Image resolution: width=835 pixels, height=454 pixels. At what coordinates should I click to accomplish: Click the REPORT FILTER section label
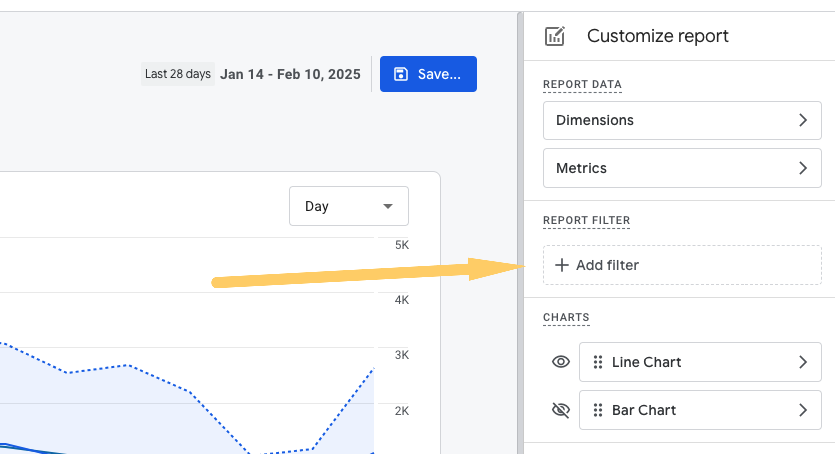586,220
